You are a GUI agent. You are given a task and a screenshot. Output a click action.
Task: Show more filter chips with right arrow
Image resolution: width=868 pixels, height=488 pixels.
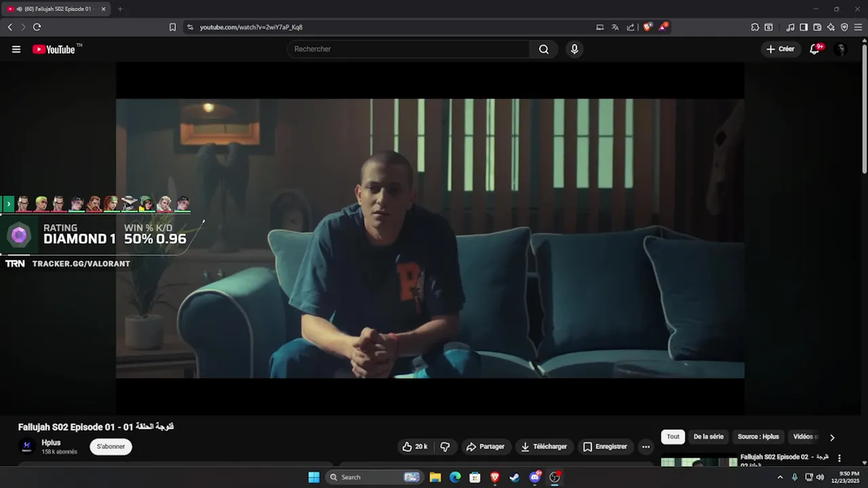(x=832, y=437)
